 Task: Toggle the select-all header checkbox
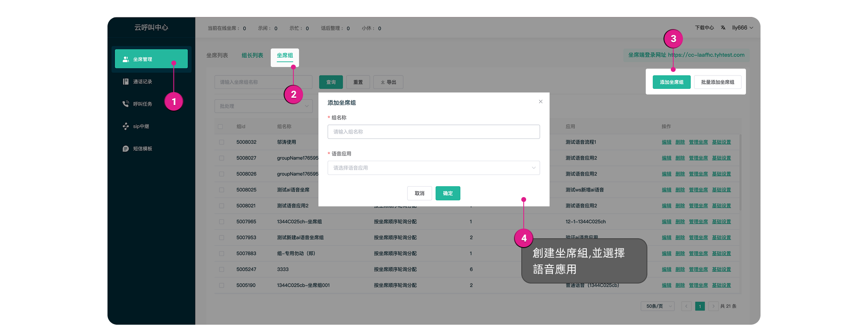click(220, 127)
